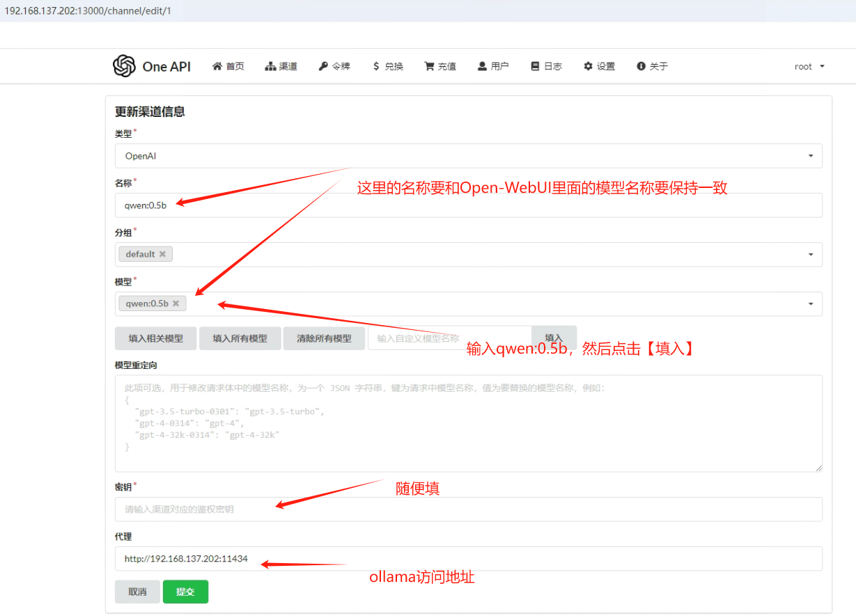Click the One API title text

pyautogui.click(x=166, y=67)
